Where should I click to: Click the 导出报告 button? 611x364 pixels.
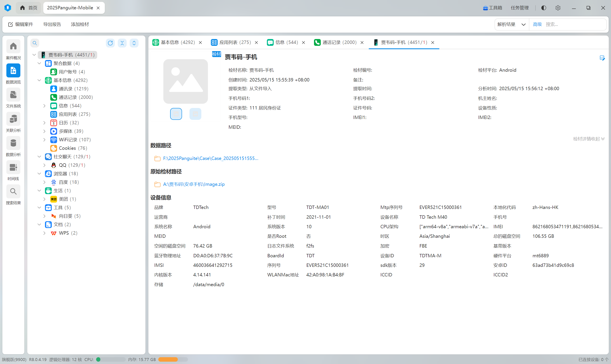pyautogui.click(x=52, y=24)
